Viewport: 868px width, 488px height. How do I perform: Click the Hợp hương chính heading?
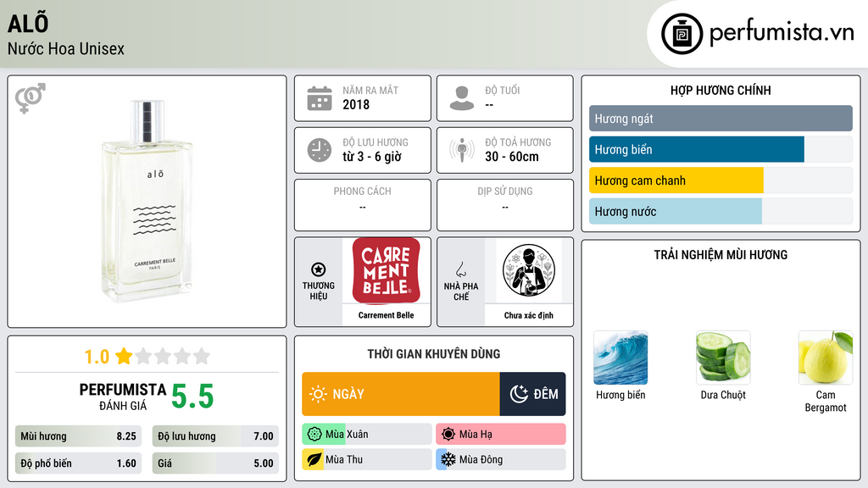tap(721, 90)
